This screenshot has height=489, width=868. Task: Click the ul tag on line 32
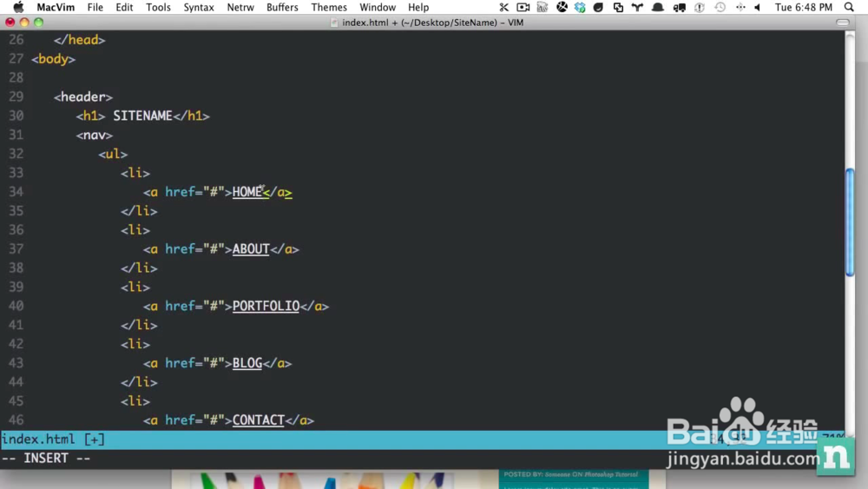pos(113,154)
